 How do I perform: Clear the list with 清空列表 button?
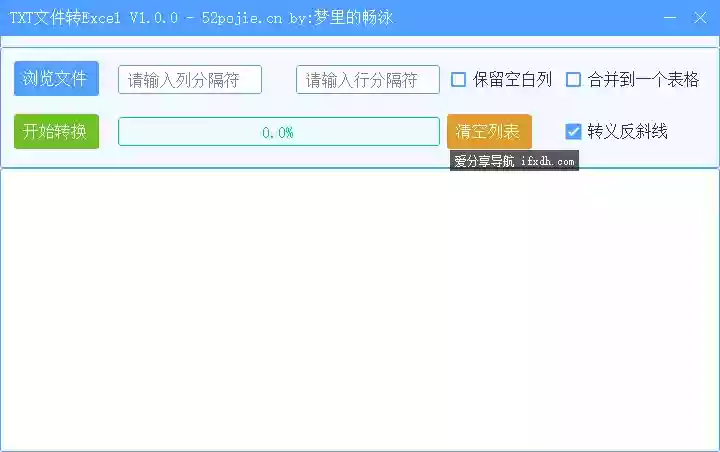click(x=489, y=131)
